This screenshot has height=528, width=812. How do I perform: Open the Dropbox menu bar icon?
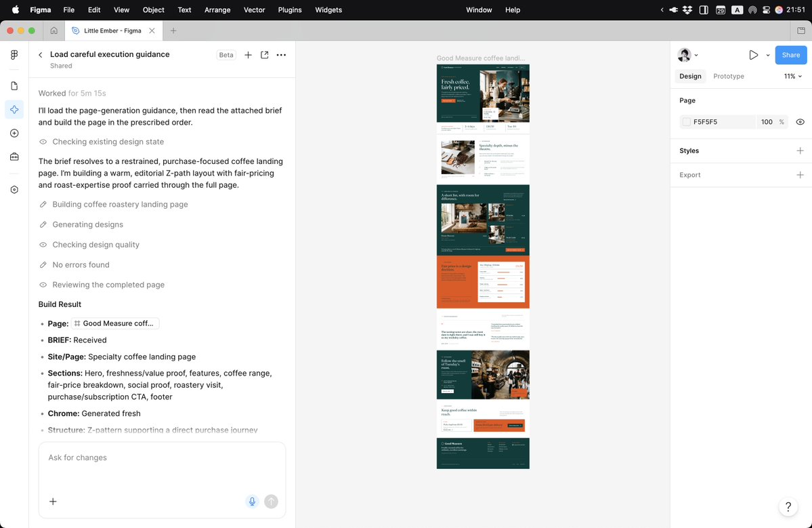(x=687, y=10)
